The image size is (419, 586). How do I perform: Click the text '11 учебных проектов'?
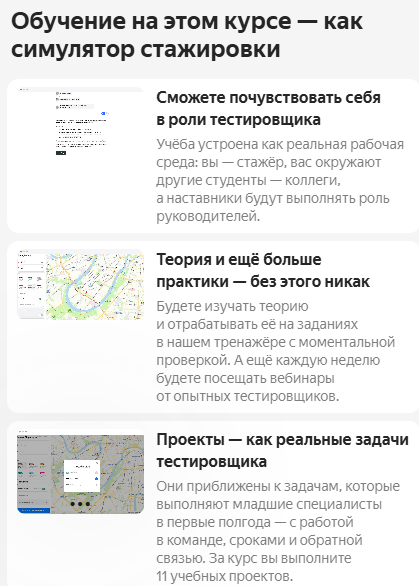(223, 576)
